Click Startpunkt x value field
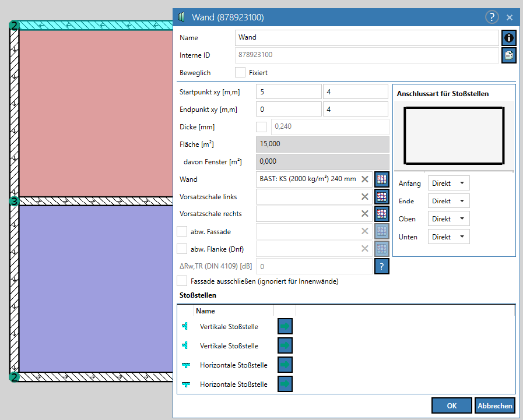 click(289, 91)
